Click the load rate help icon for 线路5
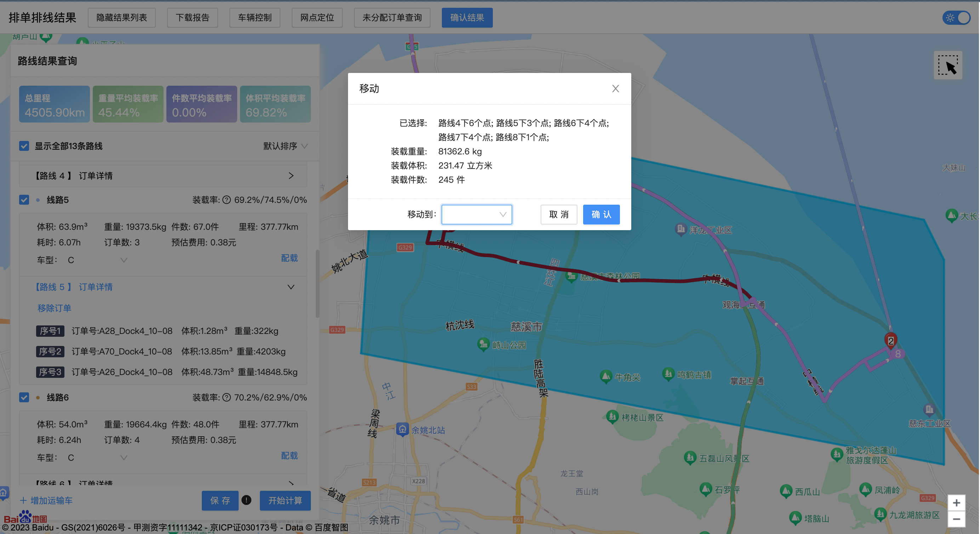Screen dimensions: 980x534 point(226,200)
